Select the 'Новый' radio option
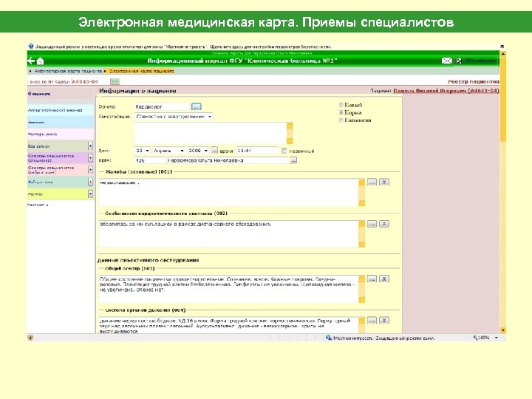 [x=341, y=105]
